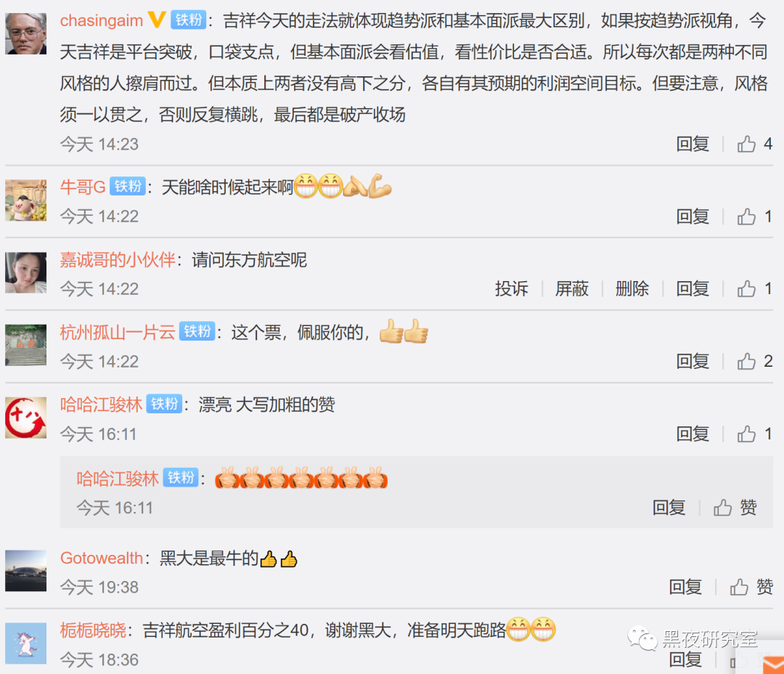Open username link 杭州孤山一片云
The image size is (784, 674).
point(118,332)
